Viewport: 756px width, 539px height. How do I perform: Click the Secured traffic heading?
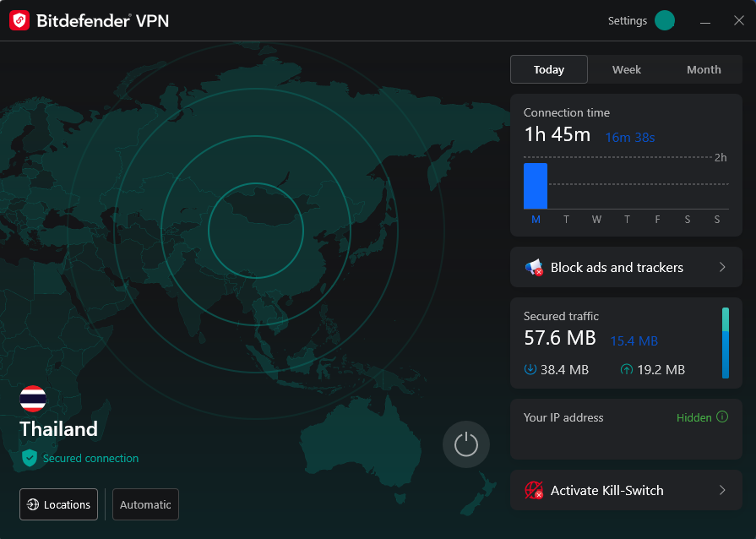(x=561, y=316)
